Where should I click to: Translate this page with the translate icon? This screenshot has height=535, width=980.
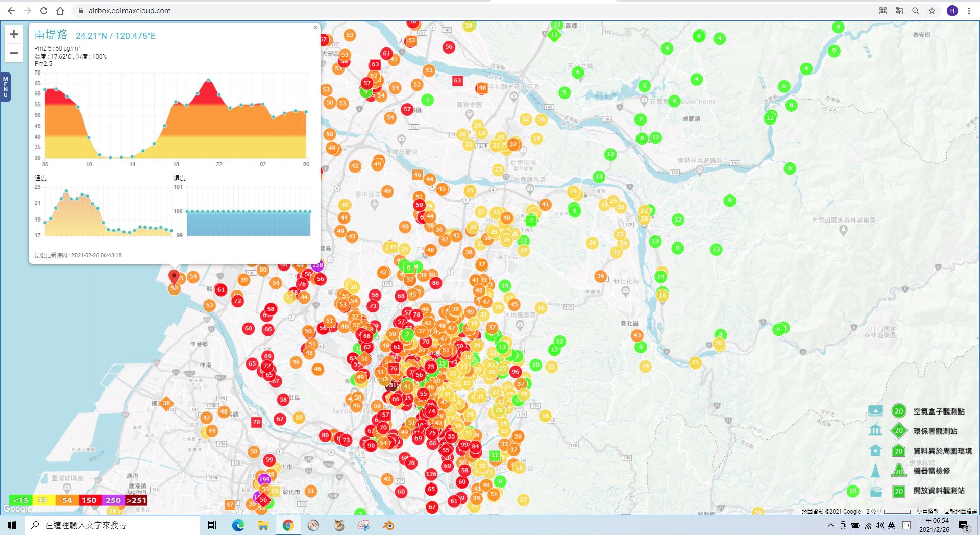tap(899, 11)
